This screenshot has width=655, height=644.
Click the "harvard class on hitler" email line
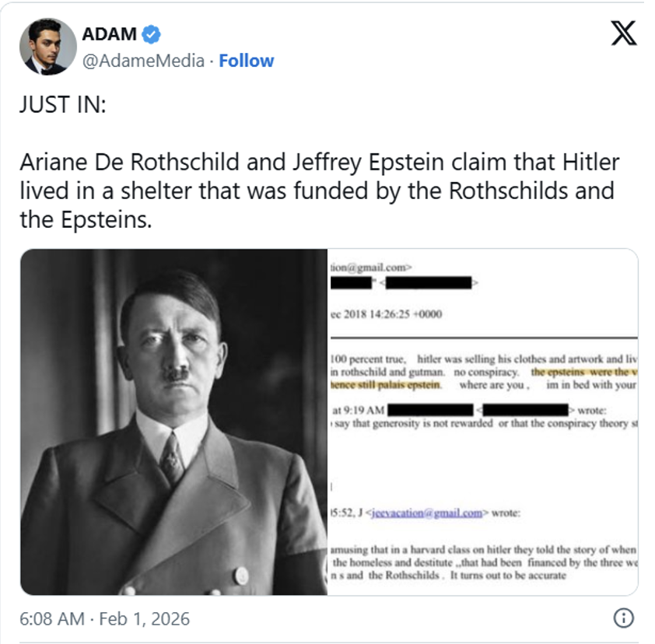[484, 550]
